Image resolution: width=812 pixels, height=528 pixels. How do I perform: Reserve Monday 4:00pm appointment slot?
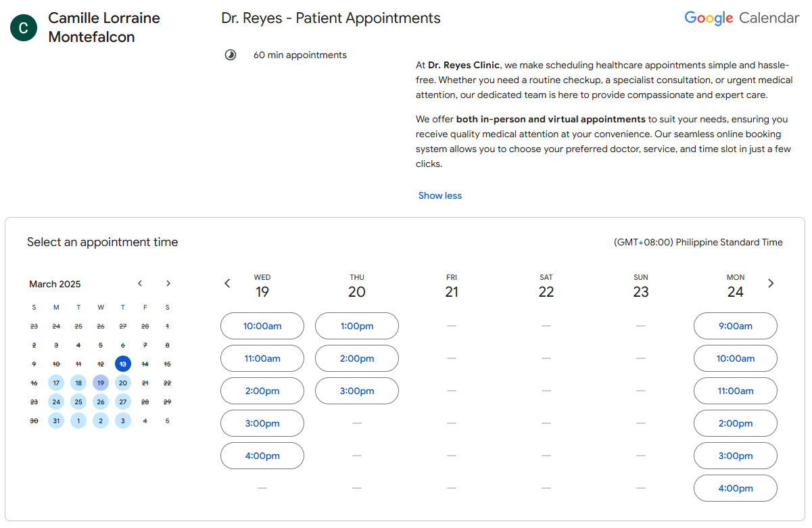736,488
